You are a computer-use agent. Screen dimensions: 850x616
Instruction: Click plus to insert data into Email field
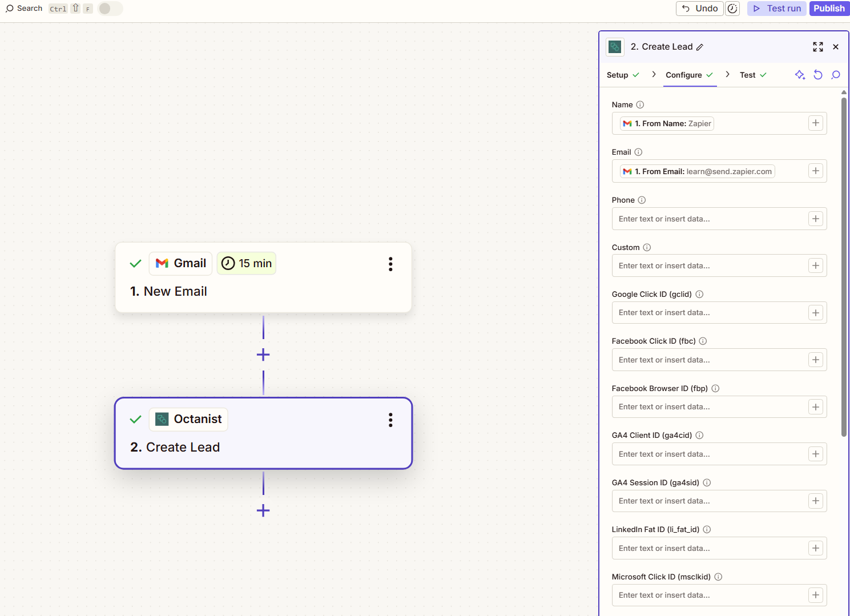815,171
